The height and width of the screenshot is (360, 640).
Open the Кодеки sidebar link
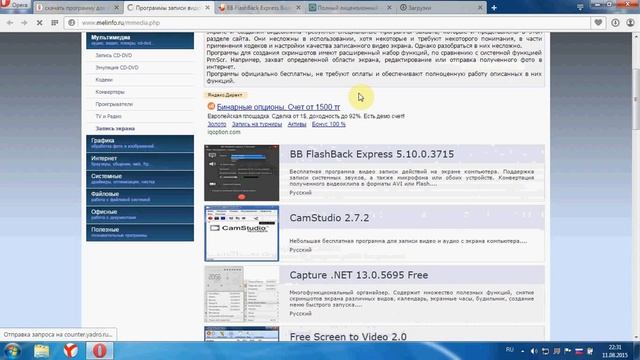tap(104, 80)
